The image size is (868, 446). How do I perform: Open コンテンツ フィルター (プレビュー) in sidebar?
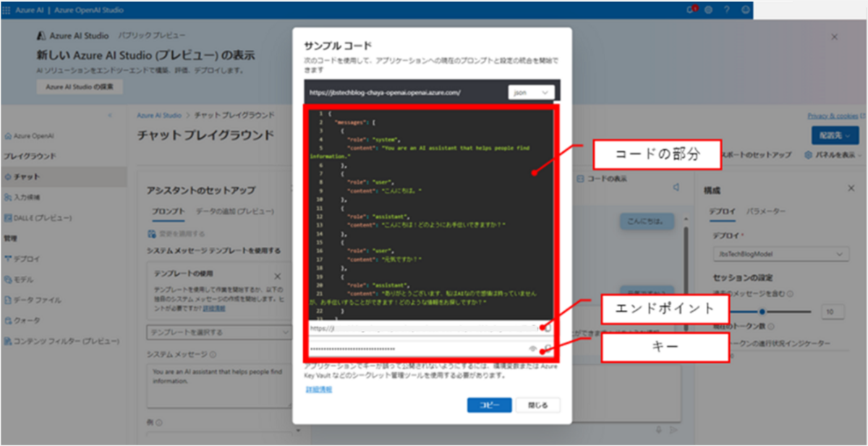(61, 340)
